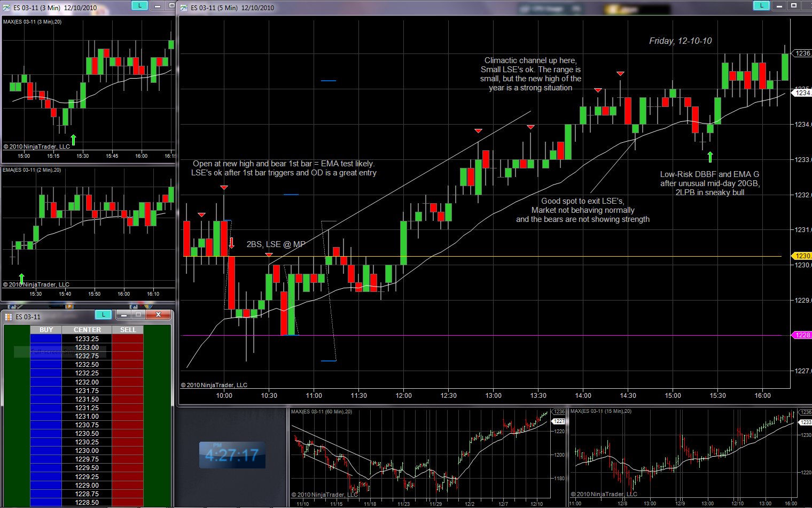
Task: Click the BUY column header
Action: point(46,330)
